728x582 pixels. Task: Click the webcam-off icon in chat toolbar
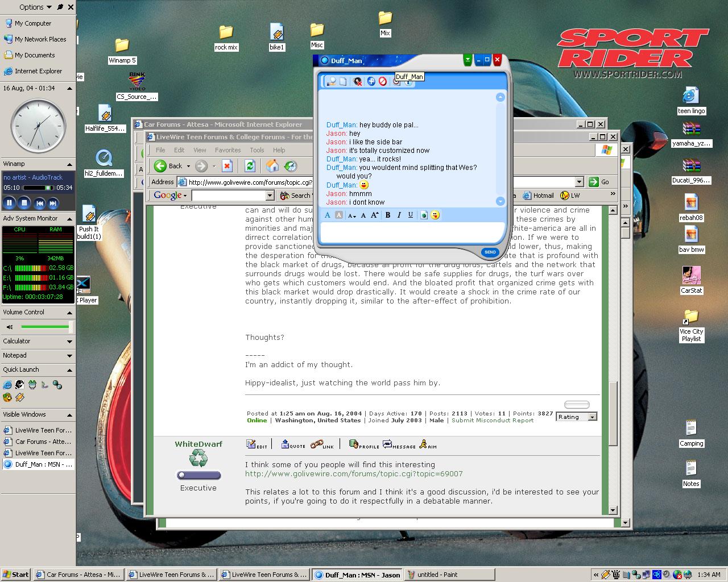pos(357,81)
